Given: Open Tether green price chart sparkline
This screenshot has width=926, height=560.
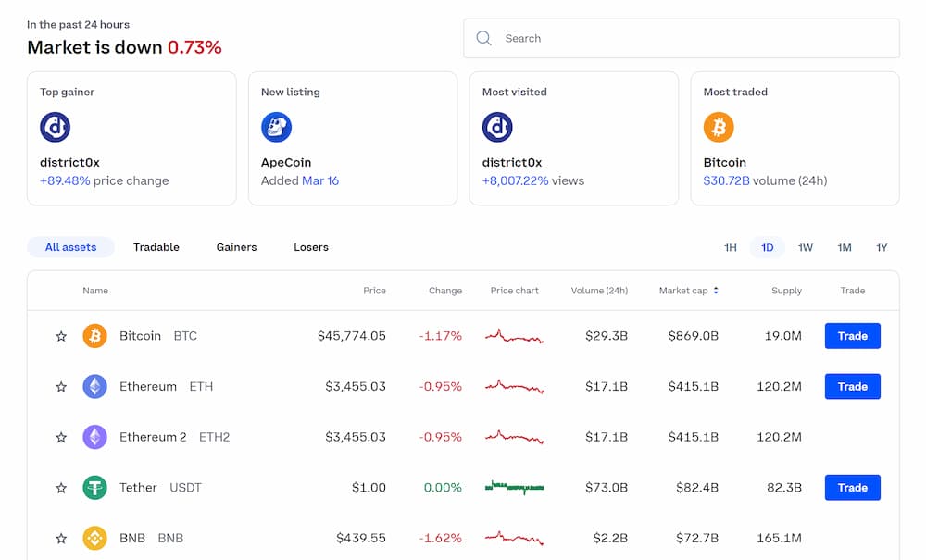Looking at the screenshot, I should pyautogui.click(x=514, y=488).
